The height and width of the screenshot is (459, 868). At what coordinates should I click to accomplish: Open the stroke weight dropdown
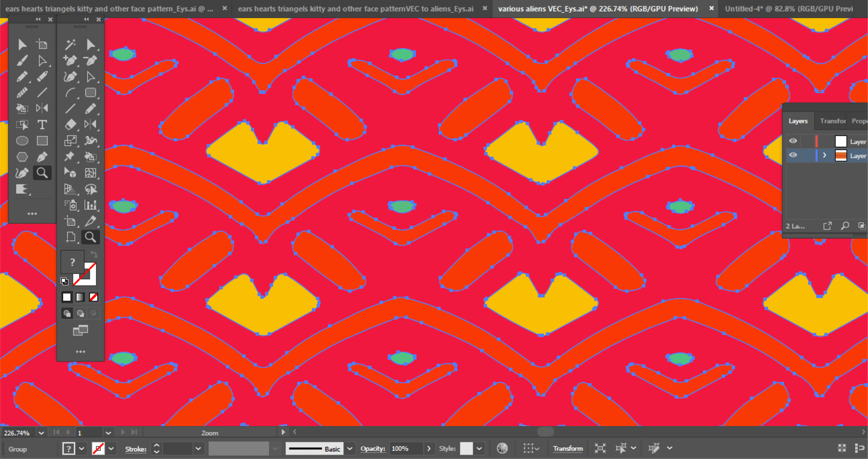[x=198, y=449]
